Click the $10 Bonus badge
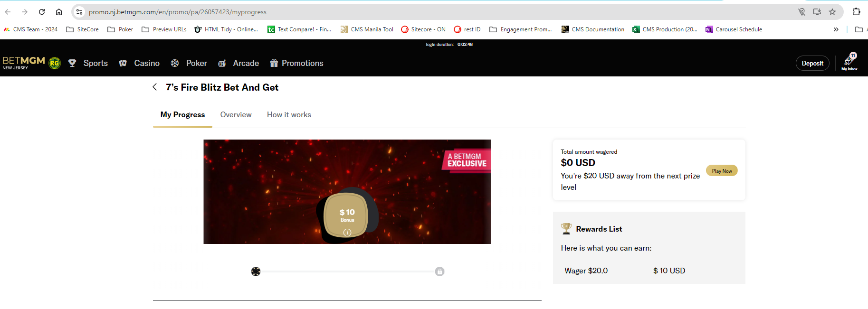Screen dimensions: 868x309 pos(347,215)
